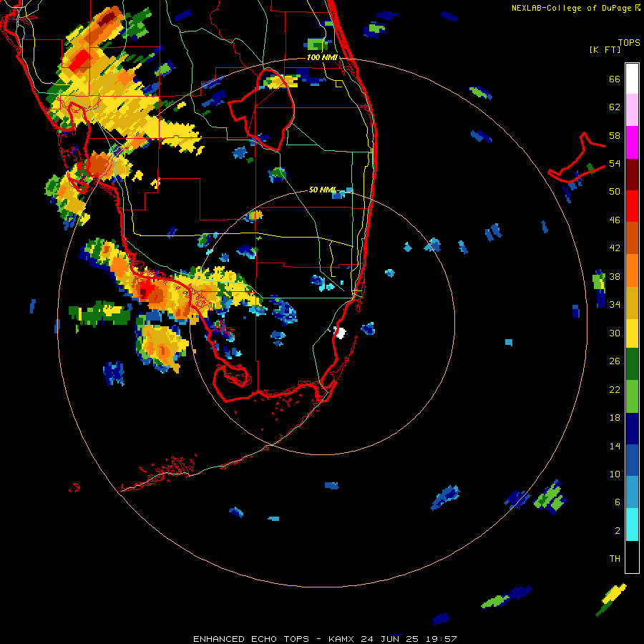The image size is (644, 644).
Task: Click the TOPS legend heading
Action: 629,43
